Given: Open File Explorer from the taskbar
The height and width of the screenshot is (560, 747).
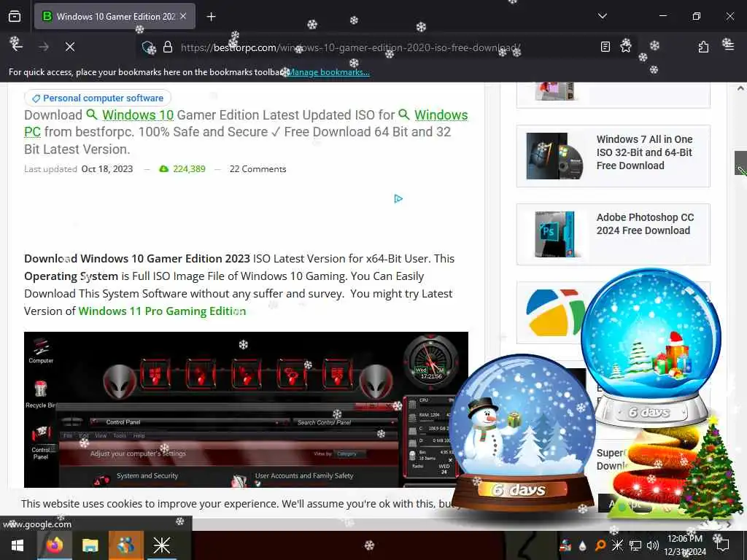Looking at the screenshot, I should 90,545.
